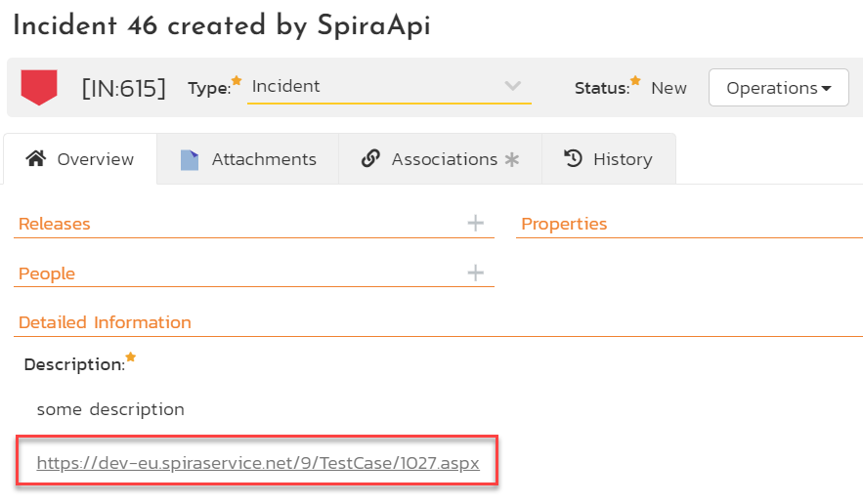Screen dimensions: 863x504
Task: Click the Releases section title
Action: (x=54, y=224)
